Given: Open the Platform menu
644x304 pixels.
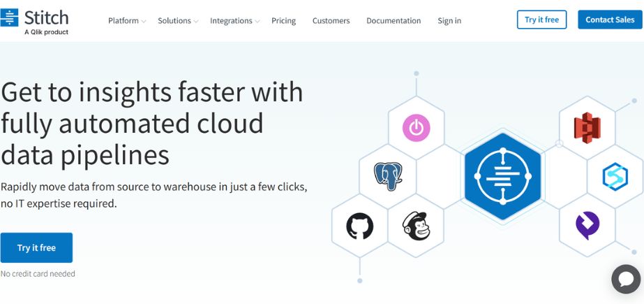Looking at the screenshot, I should click(x=123, y=20).
